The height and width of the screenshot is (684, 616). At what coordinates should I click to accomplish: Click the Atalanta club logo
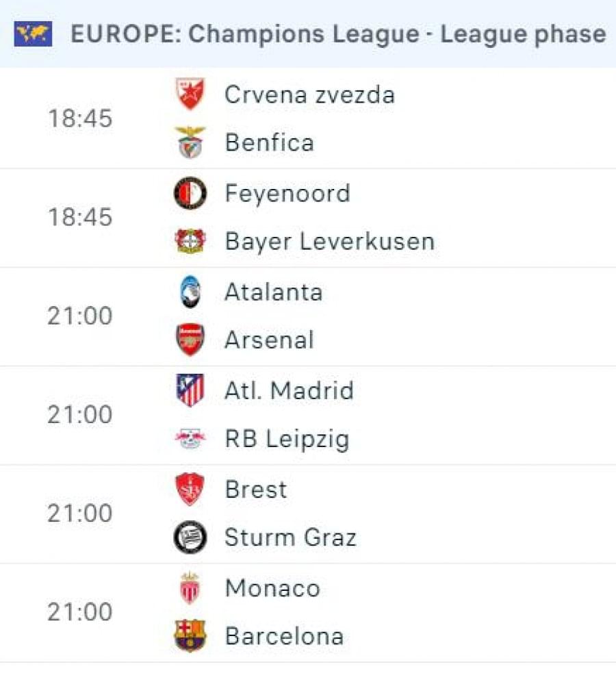point(190,292)
